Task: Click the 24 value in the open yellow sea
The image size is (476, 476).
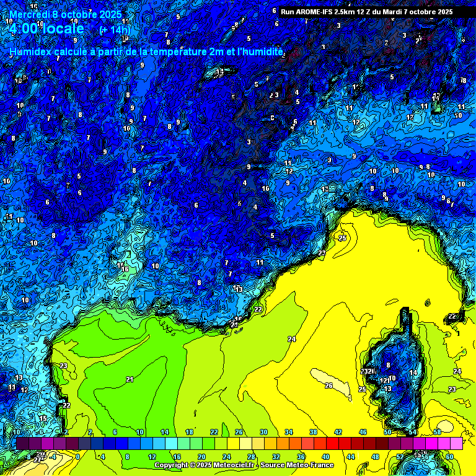Action: 291,339
